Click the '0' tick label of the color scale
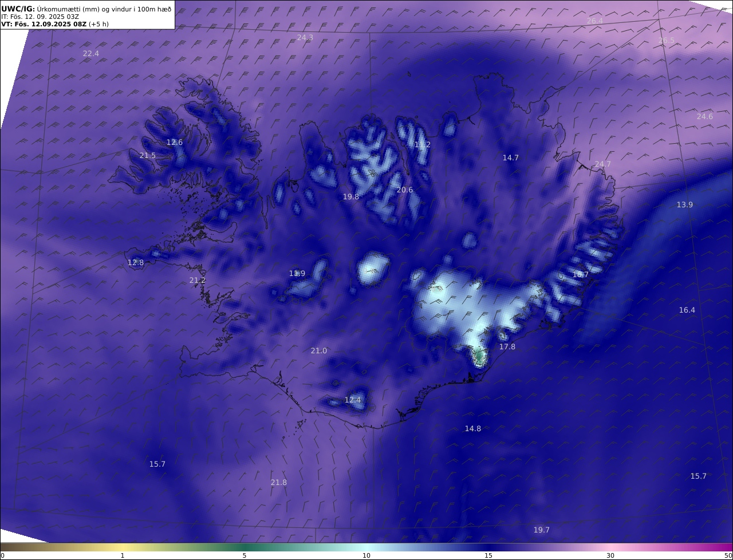 pos(2,555)
